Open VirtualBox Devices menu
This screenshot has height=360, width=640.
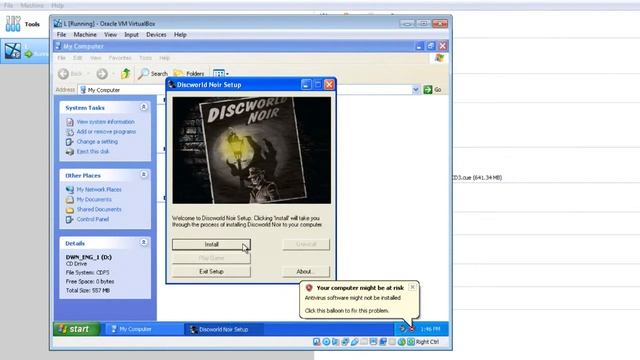point(156,35)
